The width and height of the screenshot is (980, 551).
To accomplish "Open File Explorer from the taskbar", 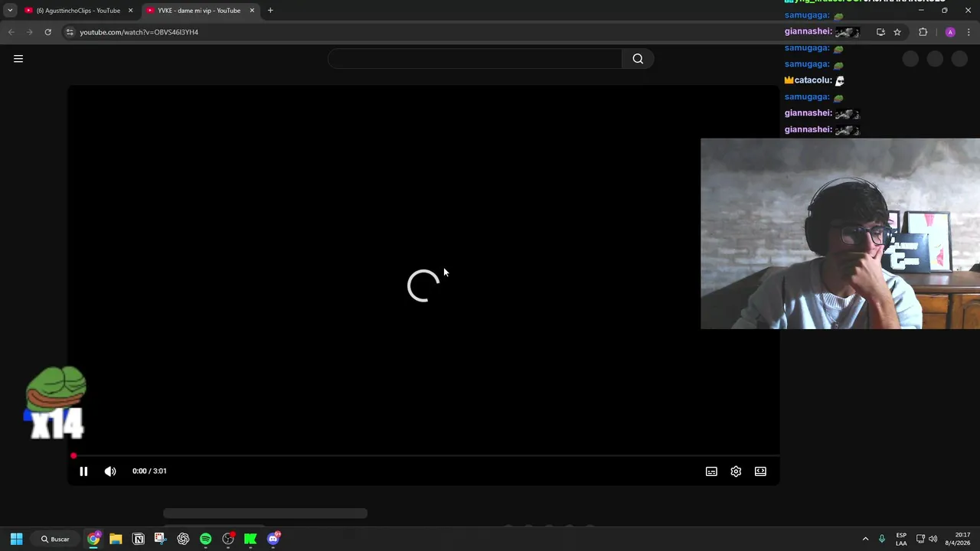I will coord(116,539).
